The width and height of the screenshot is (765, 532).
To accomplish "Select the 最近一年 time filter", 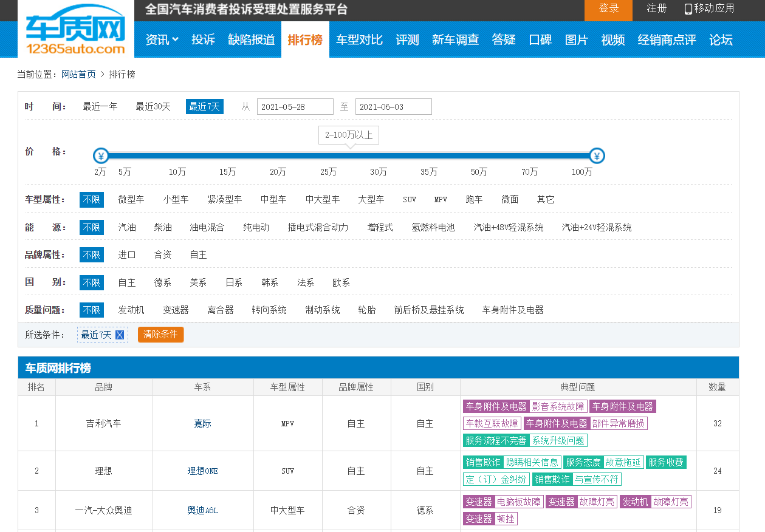I will click(x=100, y=106).
